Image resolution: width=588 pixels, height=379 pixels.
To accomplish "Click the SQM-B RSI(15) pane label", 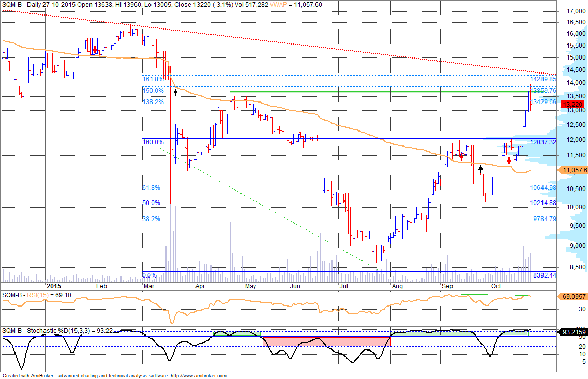I will point(37,295).
